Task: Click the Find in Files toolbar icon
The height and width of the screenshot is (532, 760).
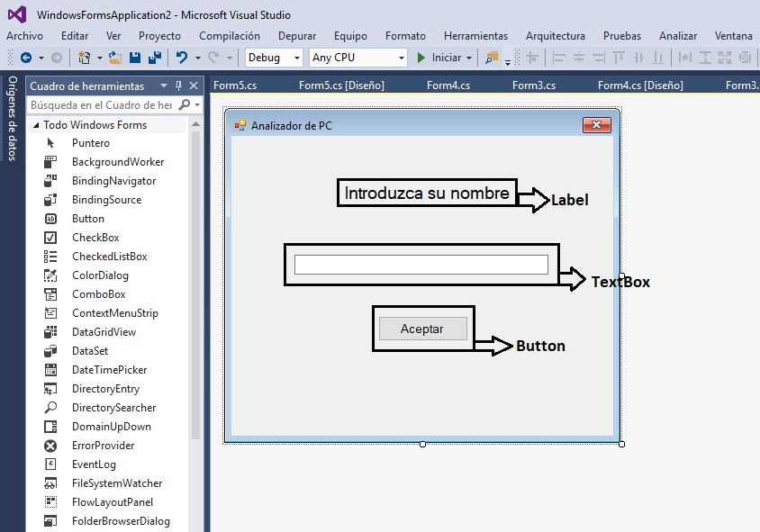Action: [492, 58]
